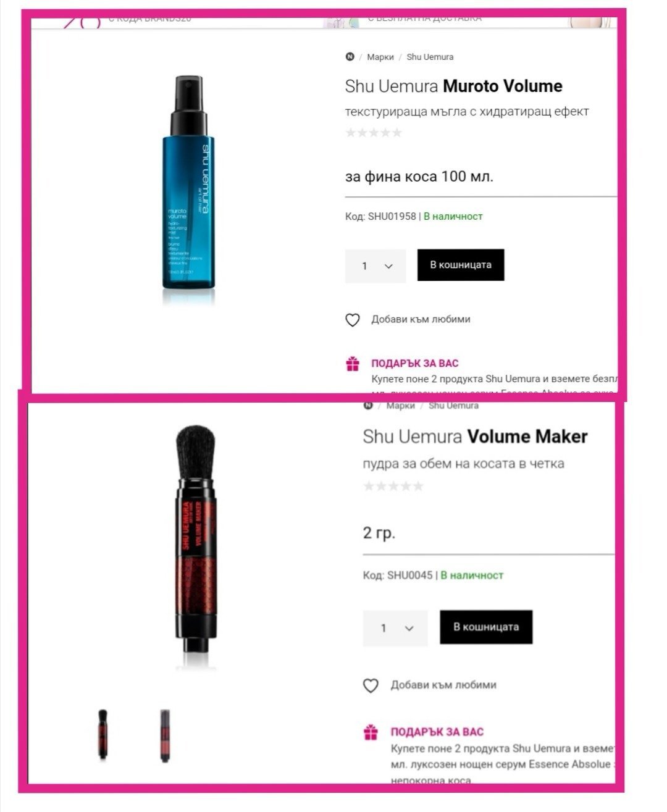Open quantity dropdown for Muroto Volume
Image resolution: width=667 pixels, height=812 pixels.
click(375, 266)
